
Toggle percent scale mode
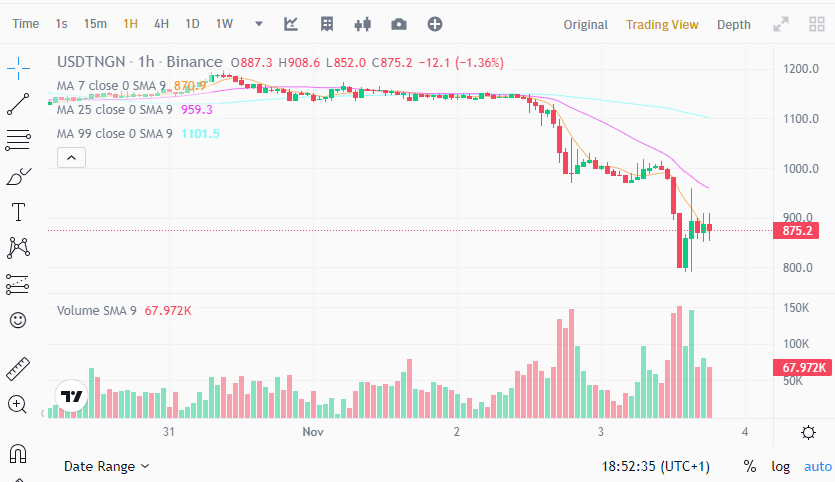tap(750, 466)
